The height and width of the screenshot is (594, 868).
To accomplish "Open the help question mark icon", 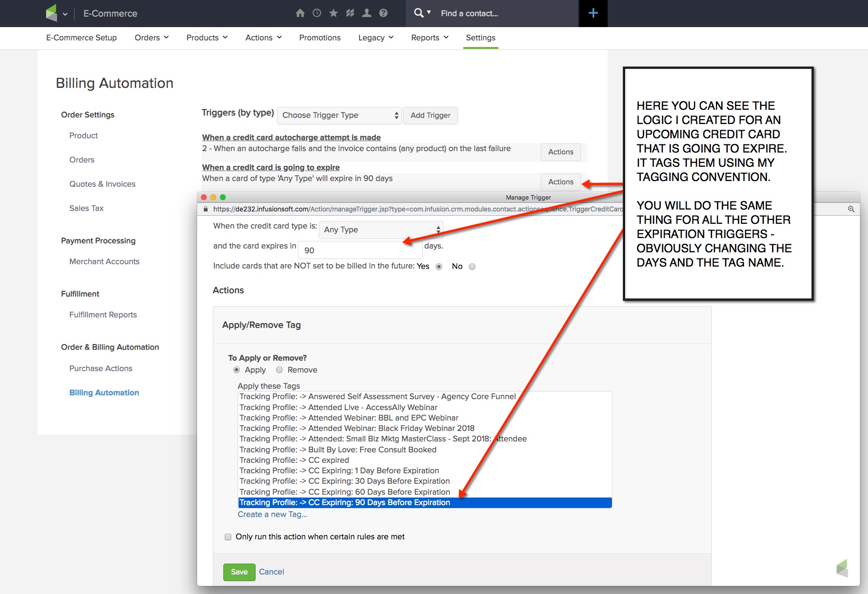I will click(x=383, y=13).
